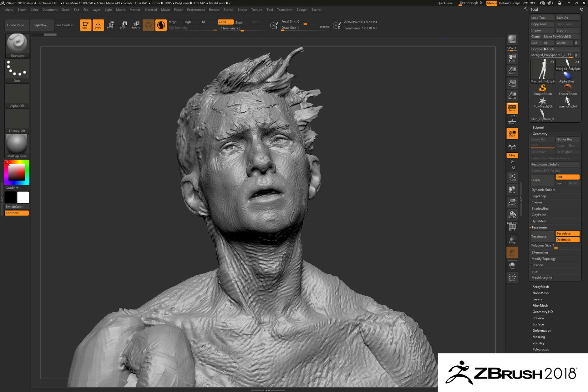
Task: Click the Frame view icon
Action: click(512, 177)
